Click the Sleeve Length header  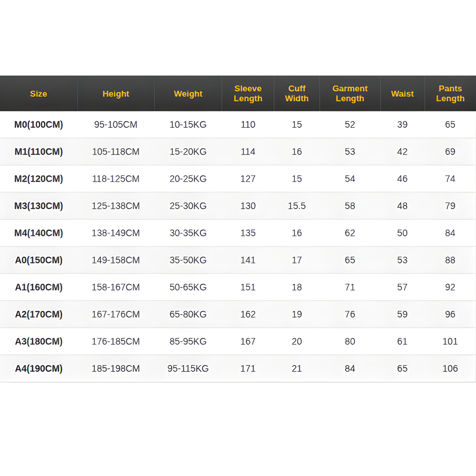point(248,93)
